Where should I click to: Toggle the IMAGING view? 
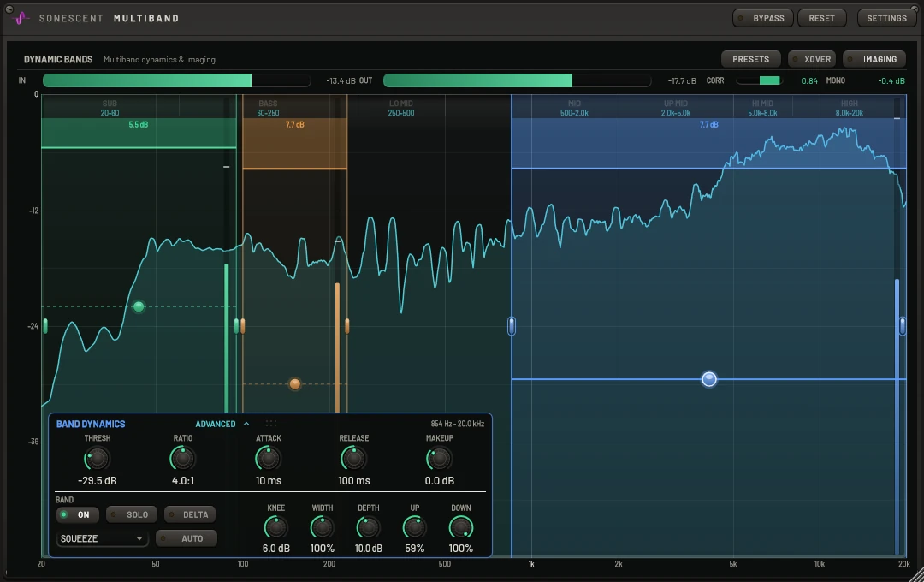coord(874,59)
